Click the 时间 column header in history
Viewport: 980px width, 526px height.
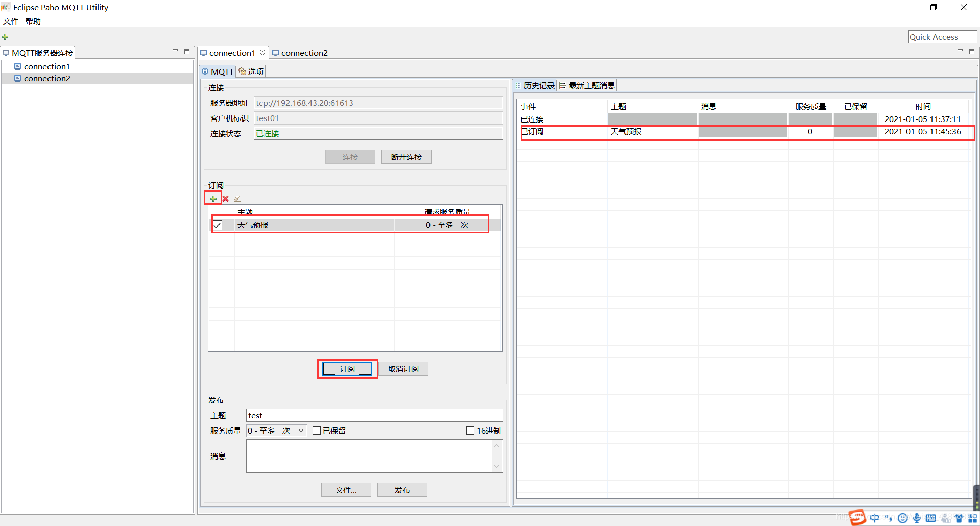point(923,106)
